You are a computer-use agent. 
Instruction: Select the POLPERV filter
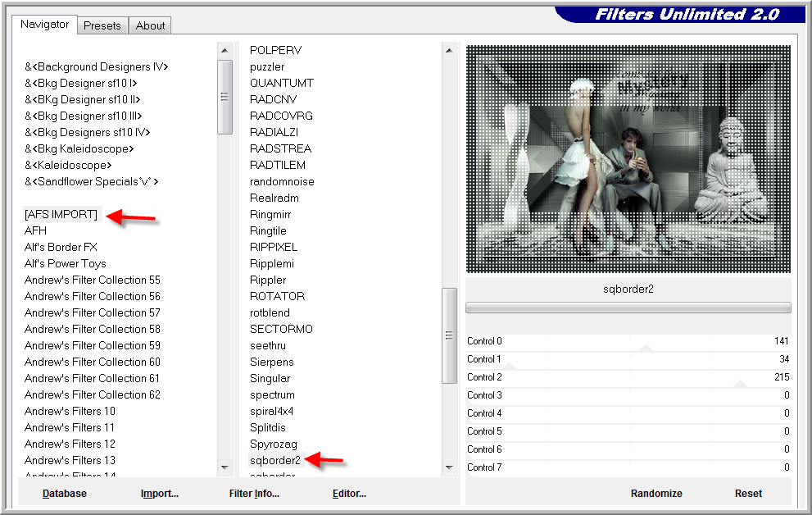(275, 51)
